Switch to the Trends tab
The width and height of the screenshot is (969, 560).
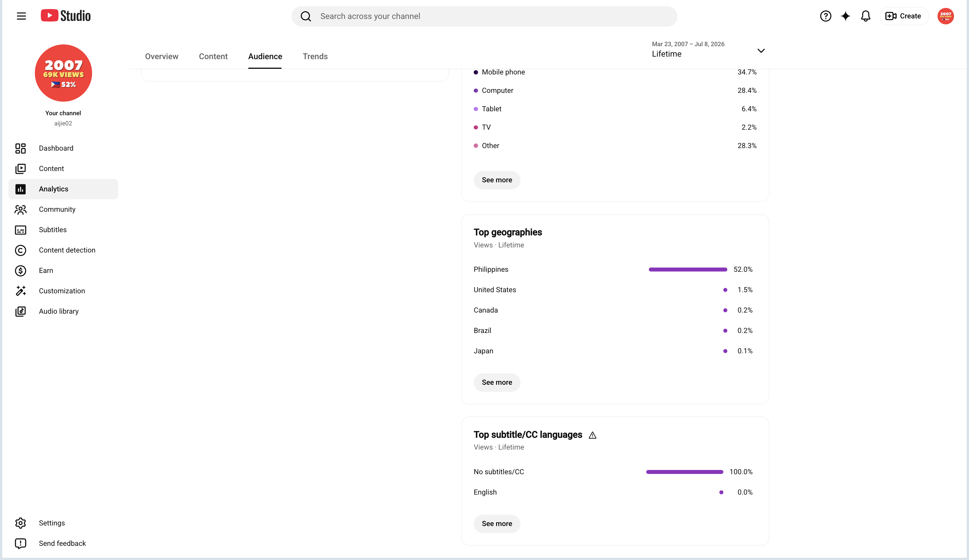click(x=315, y=57)
